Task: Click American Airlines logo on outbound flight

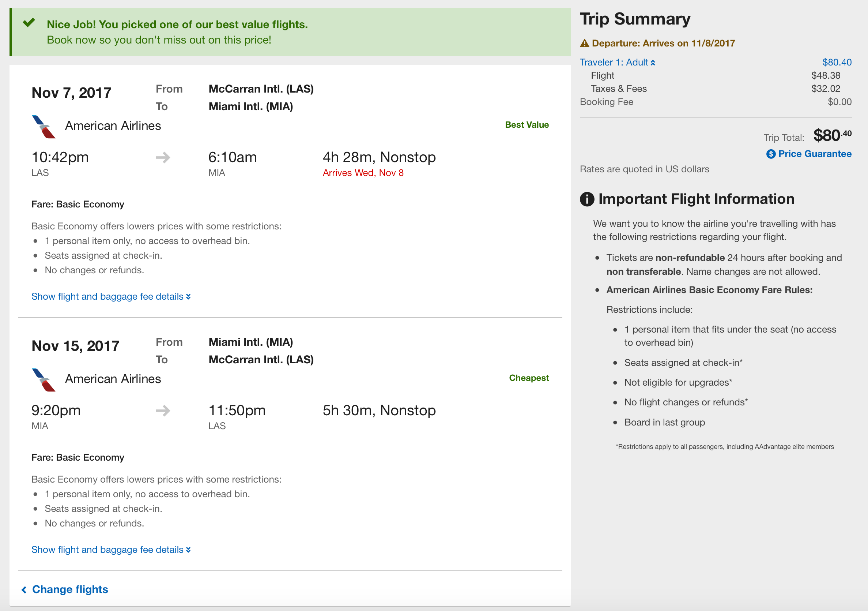Action: click(44, 127)
